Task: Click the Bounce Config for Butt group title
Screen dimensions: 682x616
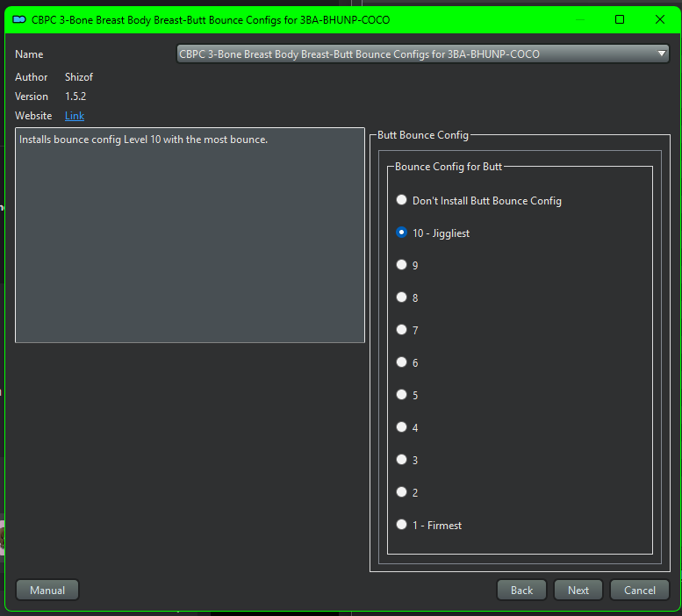Action: tap(449, 167)
